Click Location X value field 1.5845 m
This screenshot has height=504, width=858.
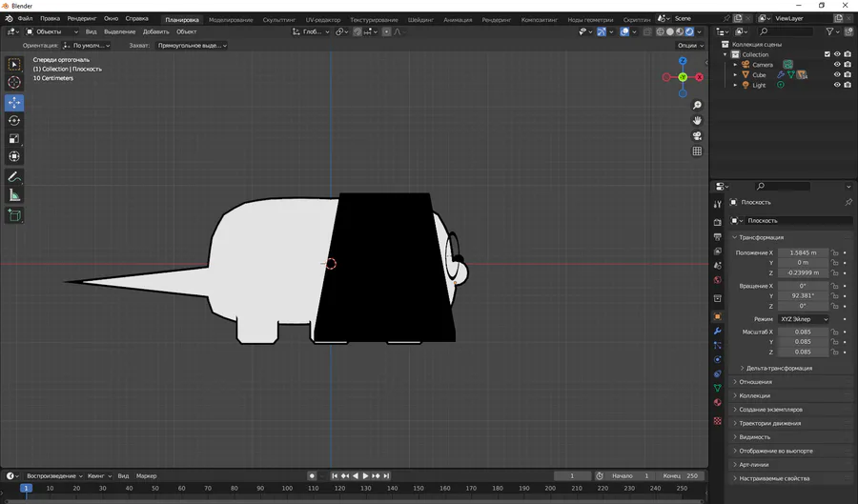(x=803, y=252)
